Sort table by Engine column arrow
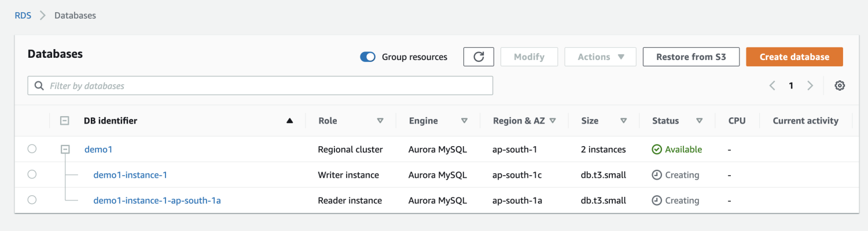The width and height of the screenshot is (868, 231). (464, 121)
